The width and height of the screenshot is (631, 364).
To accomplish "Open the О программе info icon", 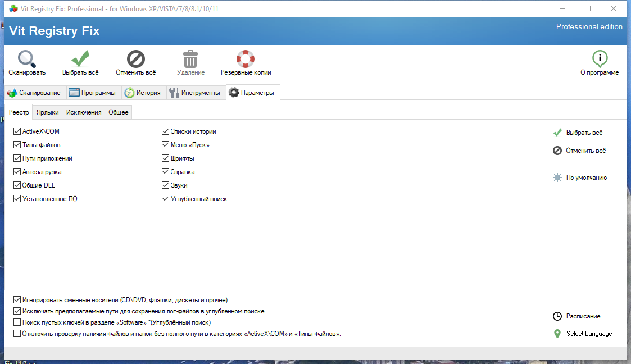I will coord(600,59).
